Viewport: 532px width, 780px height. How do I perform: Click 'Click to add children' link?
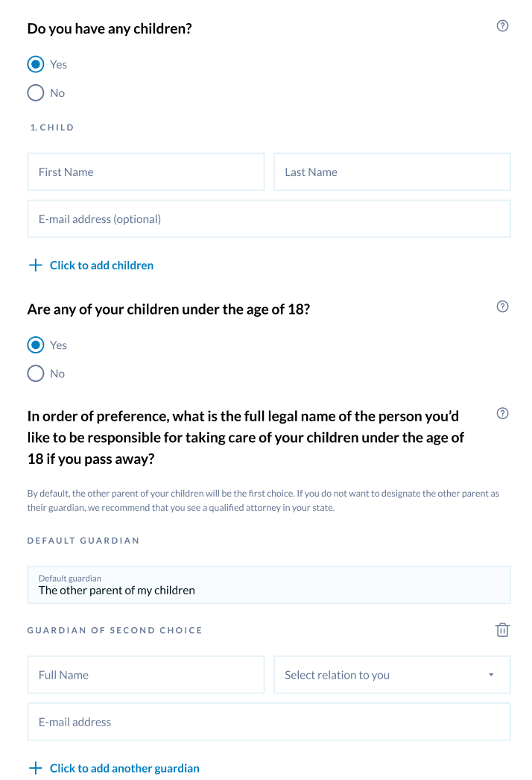[101, 265]
